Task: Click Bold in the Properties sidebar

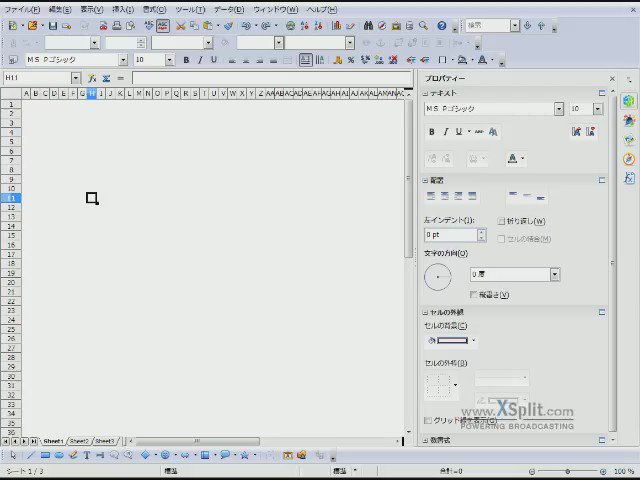Action: 432,132
